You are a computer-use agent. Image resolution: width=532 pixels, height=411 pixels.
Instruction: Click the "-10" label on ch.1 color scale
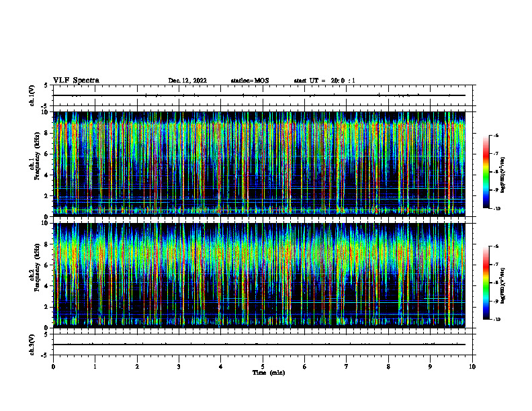(x=496, y=209)
